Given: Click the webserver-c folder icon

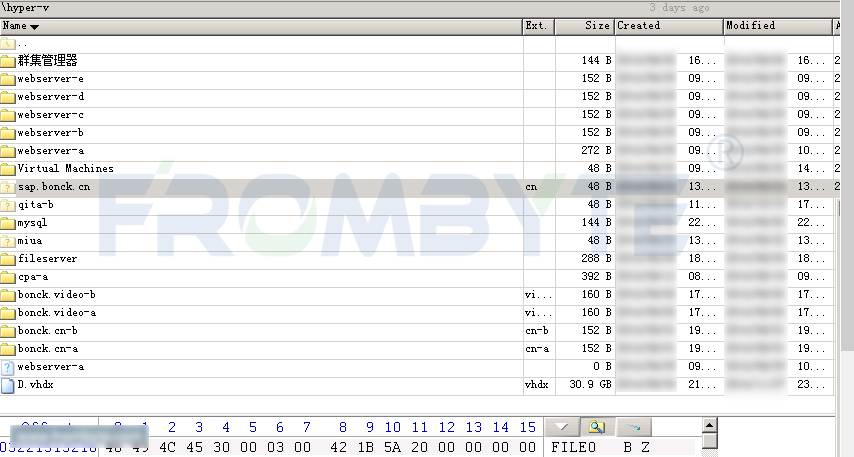Looking at the screenshot, I should (x=8, y=115).
